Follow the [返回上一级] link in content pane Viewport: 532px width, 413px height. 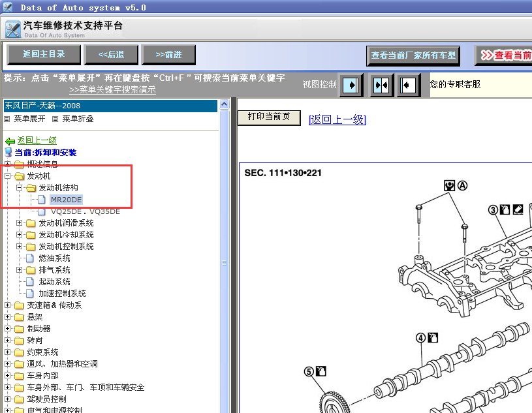point(337,119)
